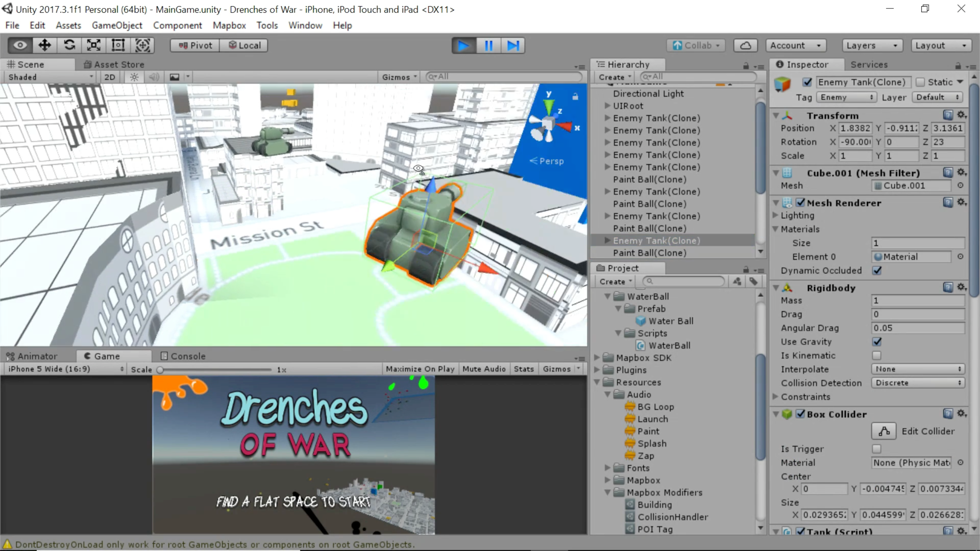Screen dimensions: 980x551
Task: Click the Step frame button
Action: pyautogui.click(x=513, y=46)
